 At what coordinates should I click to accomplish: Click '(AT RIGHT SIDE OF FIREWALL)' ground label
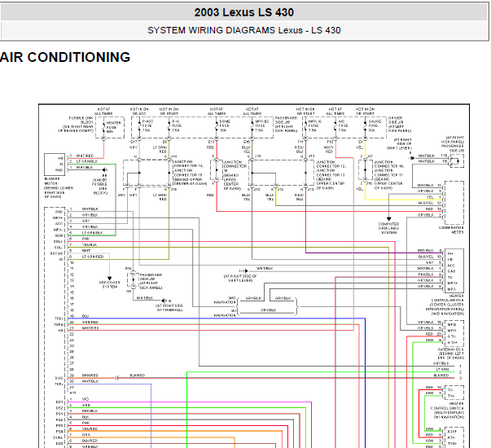[x=169, y=308]
